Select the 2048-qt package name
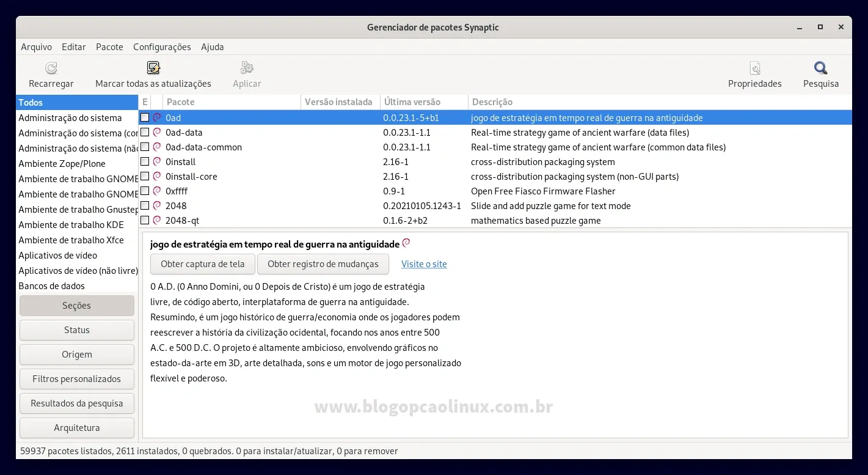Image resolution: width=868 pixels, height=475 pixels. [x=182, y=220]
